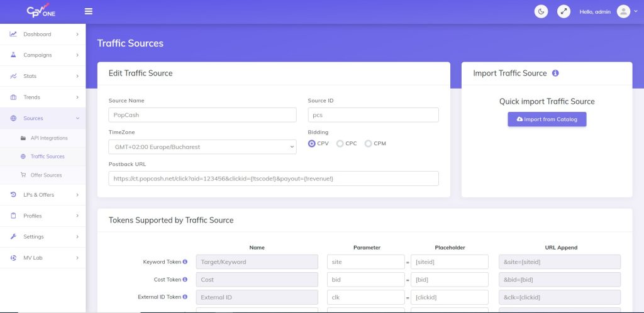The image size is (644, 313).
Task: Expand the MV Lab chevron
Action: pos(77,258)
